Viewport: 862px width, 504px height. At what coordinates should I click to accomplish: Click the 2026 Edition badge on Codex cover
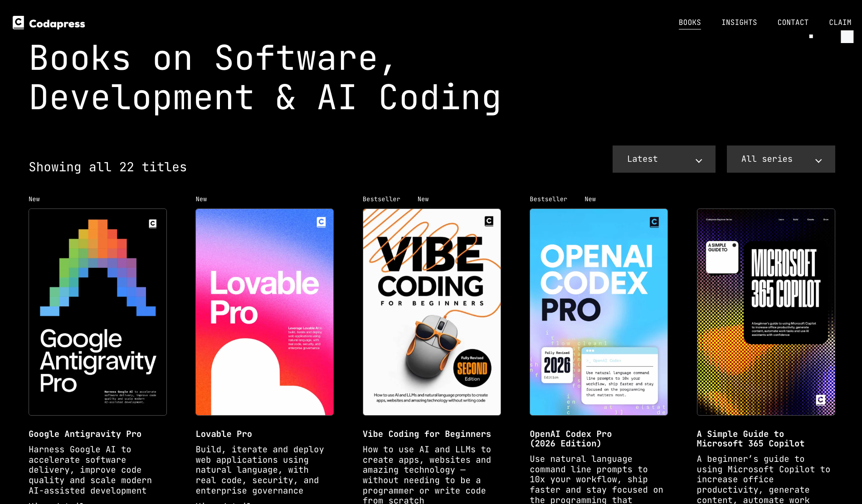pyautogui.click(x=557, y=365)
